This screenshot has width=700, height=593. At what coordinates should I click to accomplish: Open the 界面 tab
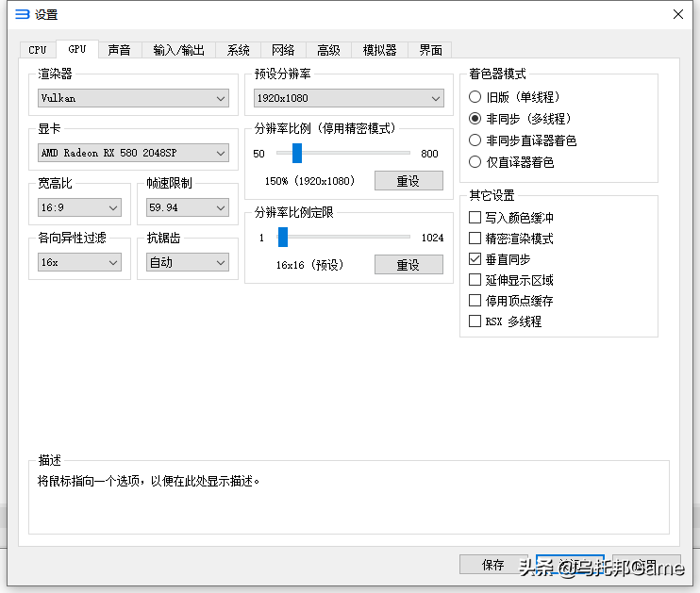tap(430, 50)
